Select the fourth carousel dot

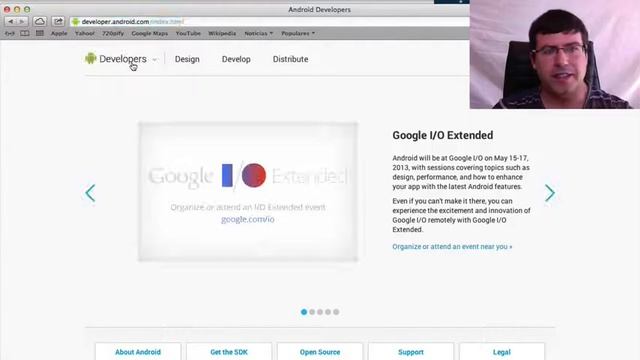tap(328, 312)
